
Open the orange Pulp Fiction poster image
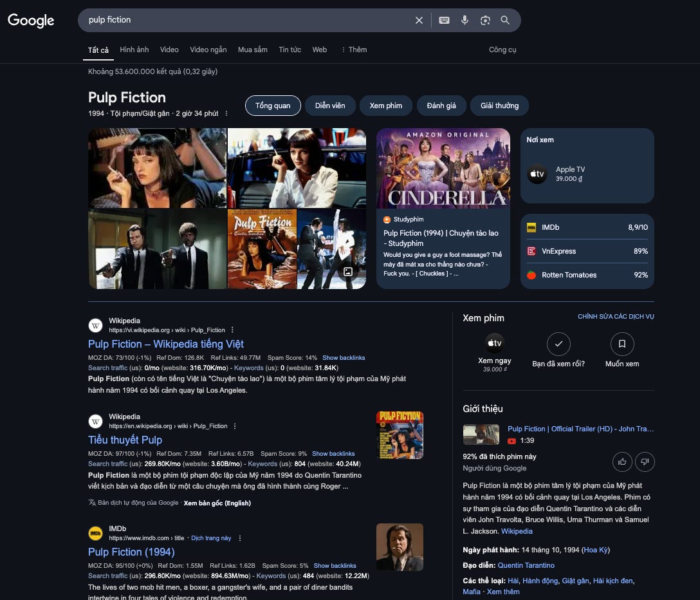point(262,249)
